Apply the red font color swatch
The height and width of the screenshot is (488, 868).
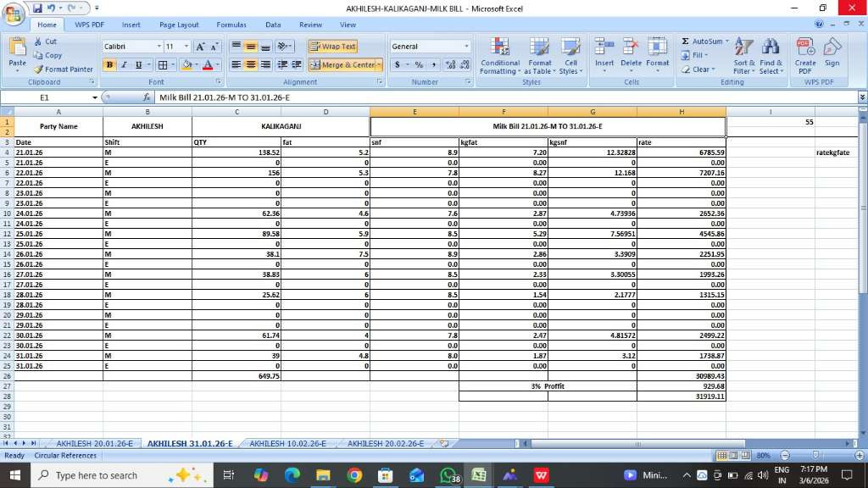[x=208, y=64]
